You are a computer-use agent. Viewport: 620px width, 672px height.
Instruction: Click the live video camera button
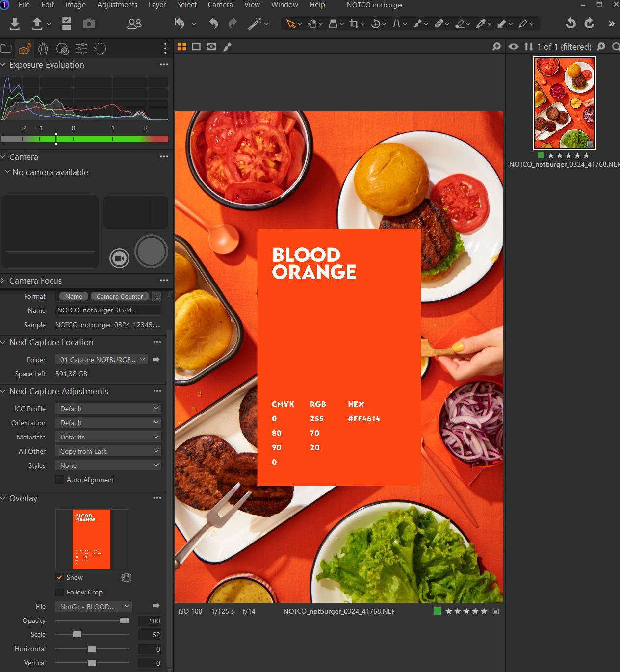tap(119, 258)
